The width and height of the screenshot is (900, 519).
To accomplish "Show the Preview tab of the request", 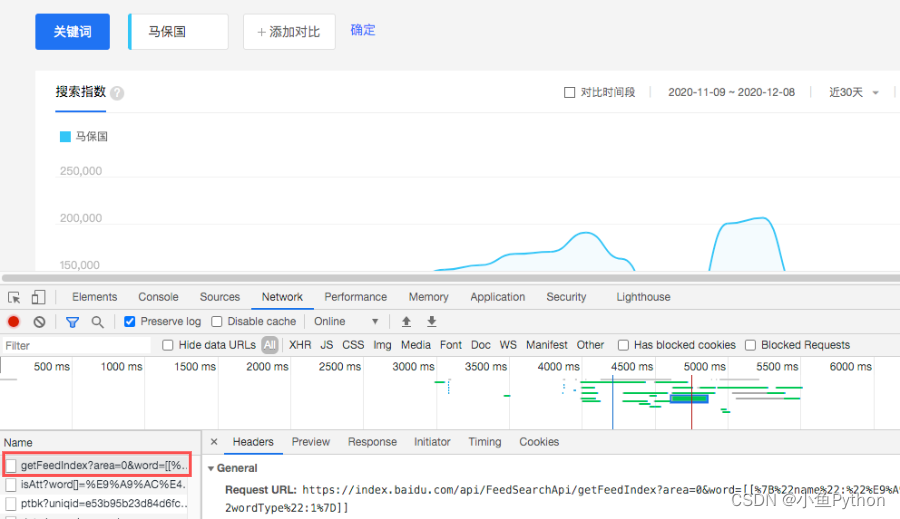I will (x=311, y=441).
